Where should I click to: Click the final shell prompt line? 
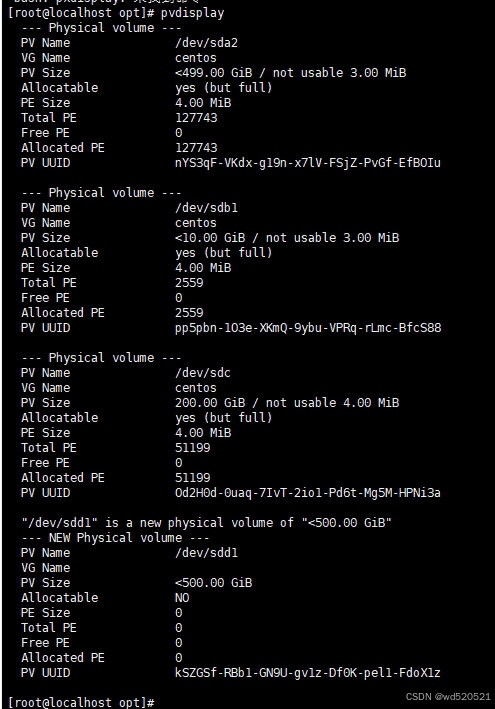tap(81, 702)
